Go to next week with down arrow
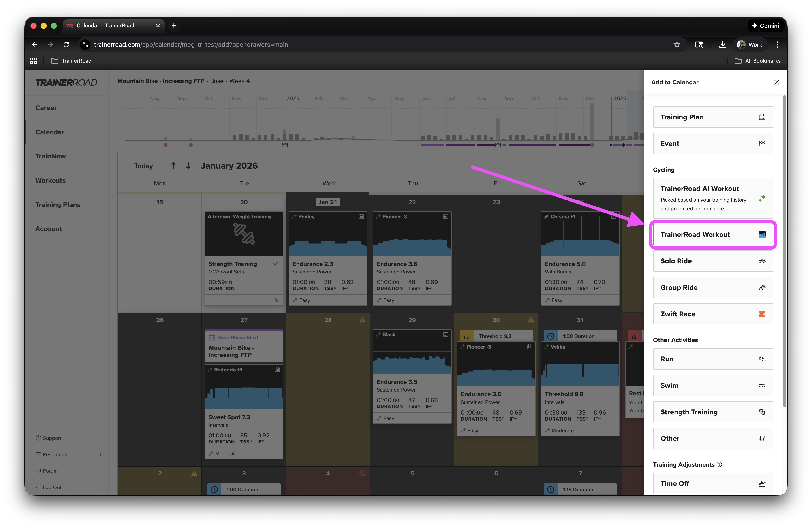Viewport: 812px width, 528px height. (x=188, y=166)
